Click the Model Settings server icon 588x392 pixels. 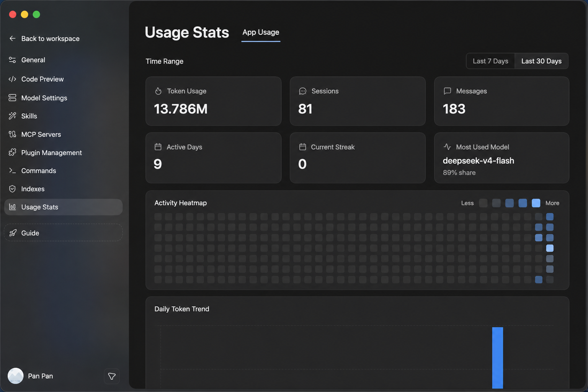pos(12,98)
